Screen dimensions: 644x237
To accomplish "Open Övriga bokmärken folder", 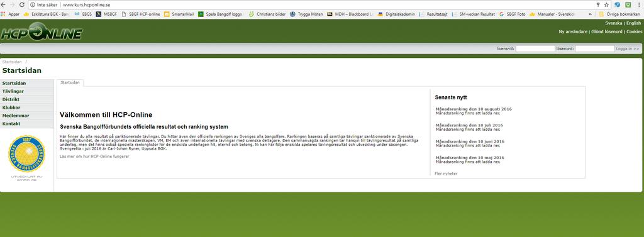I will pos(619,14).
